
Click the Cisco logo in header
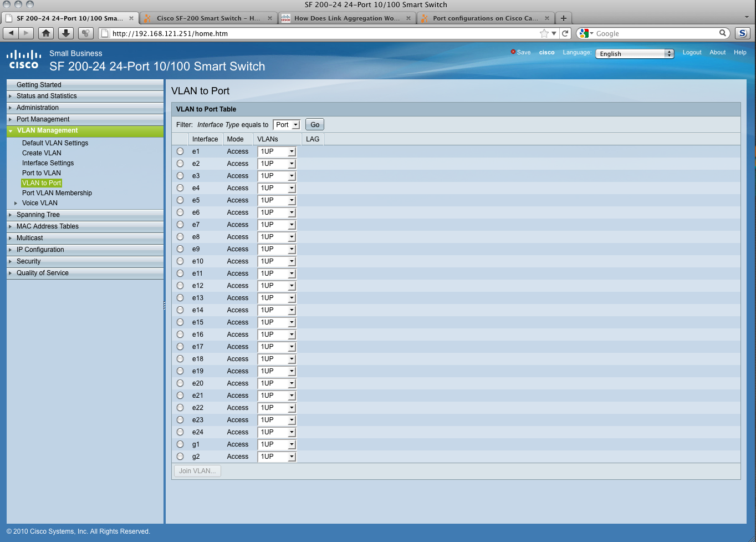tap(24, 60)
